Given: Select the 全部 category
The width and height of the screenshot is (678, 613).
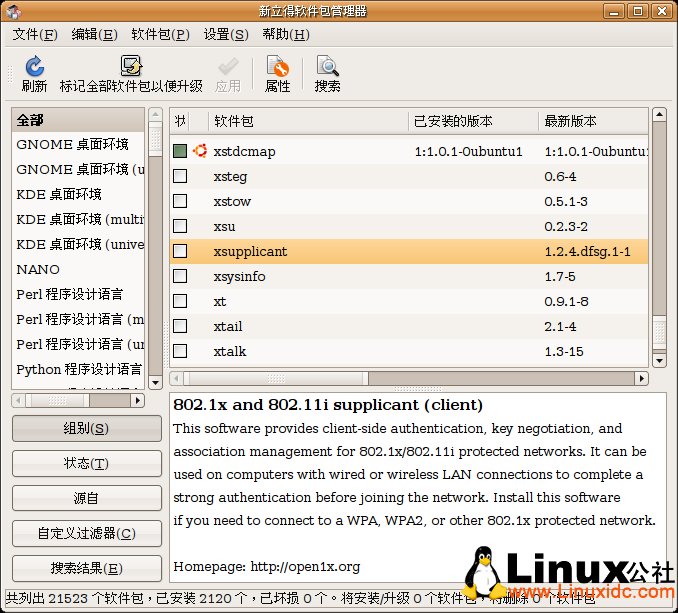Looking at the screenshot, I should pos(78,120).
